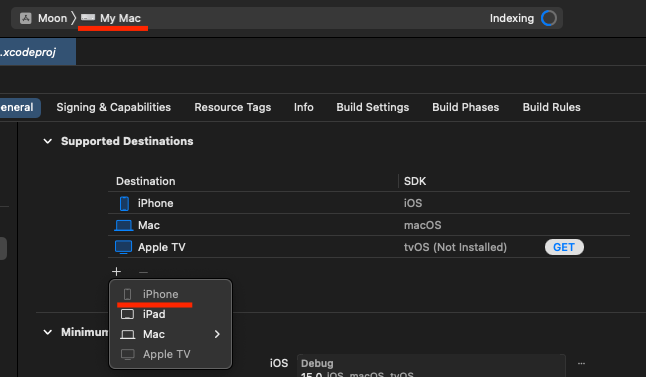Collapse the Supported Destinations section
646x377 pixels.
48,141
